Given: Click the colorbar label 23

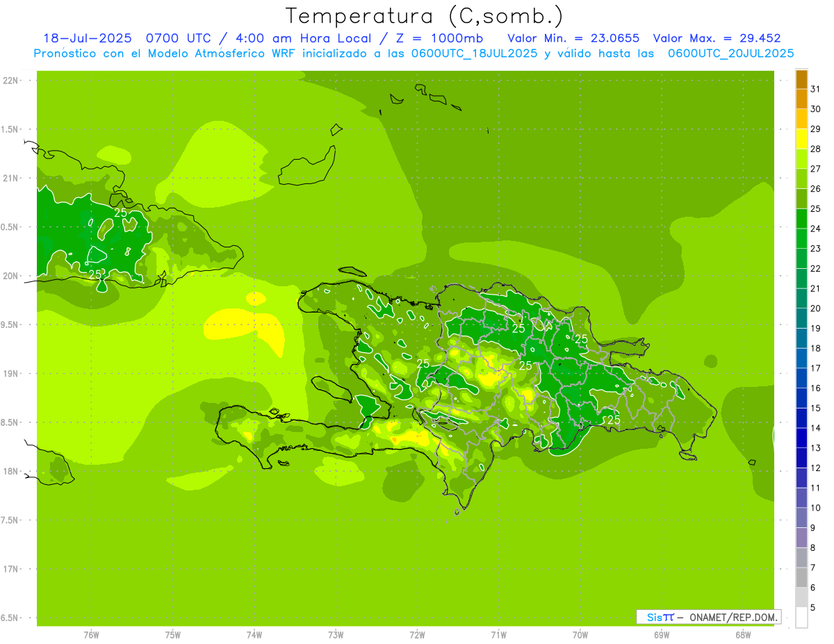Looking at the screenshot, I should tap(816, 249).
